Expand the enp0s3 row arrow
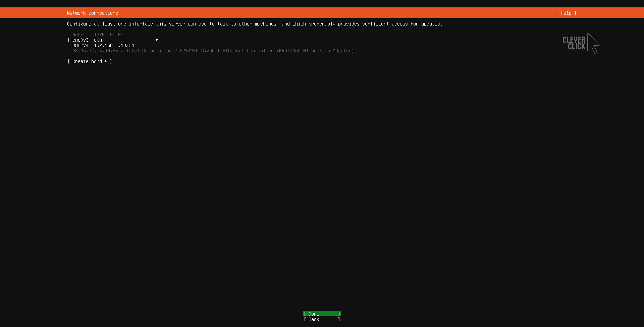 [x=157, y=40]
